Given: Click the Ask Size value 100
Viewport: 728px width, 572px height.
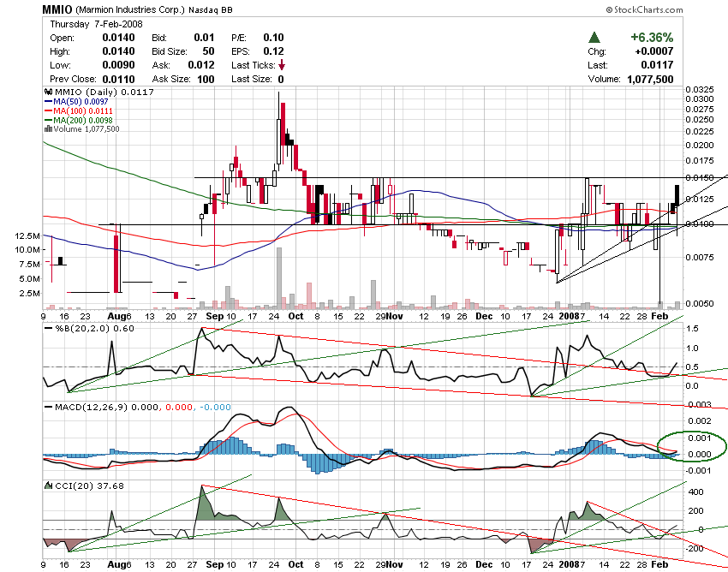Looking at the screenshot, I should pos(206,79).
